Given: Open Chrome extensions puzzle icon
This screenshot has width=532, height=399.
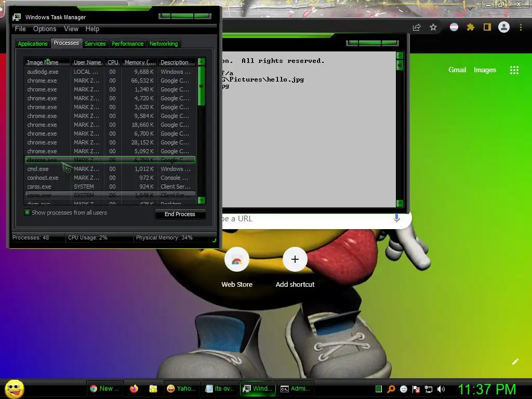Looking at the screenshot, I should 471,27.
